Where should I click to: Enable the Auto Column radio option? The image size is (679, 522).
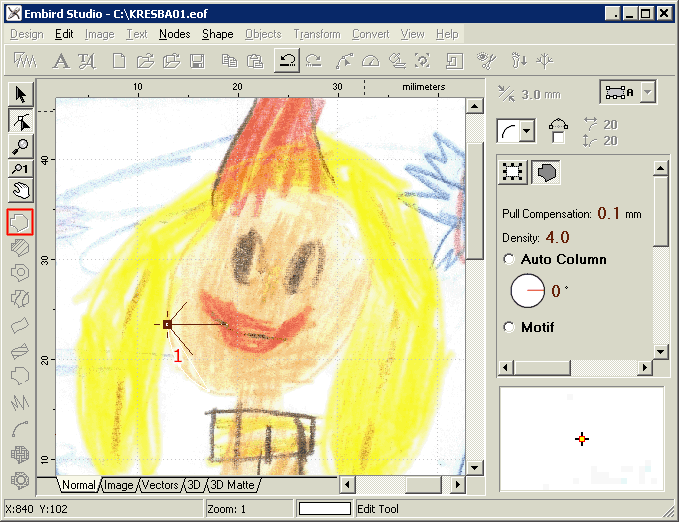tap(509, 259)
